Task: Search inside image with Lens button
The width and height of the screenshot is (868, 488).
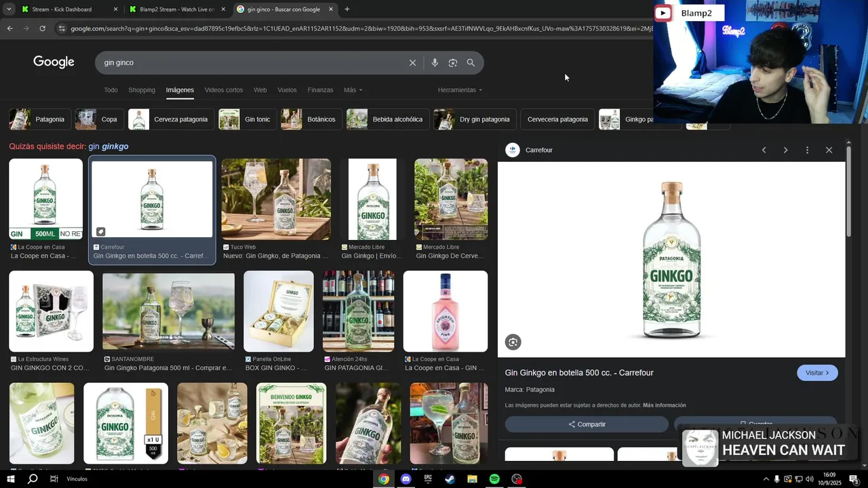Action: 513,342
